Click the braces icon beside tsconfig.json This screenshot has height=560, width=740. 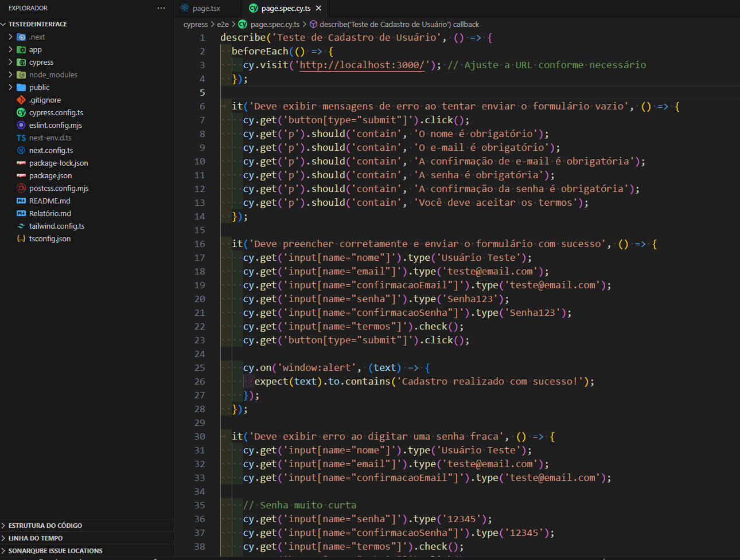click(x=21, y=238)
